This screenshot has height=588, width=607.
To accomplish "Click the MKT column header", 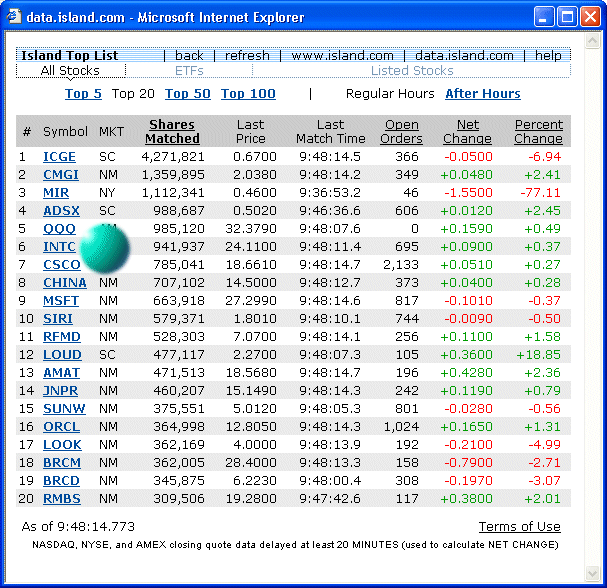I will 111,132.
